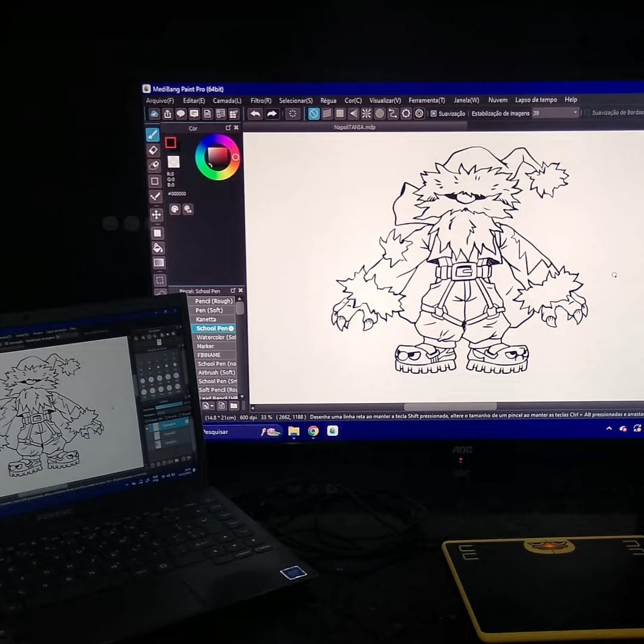Select the Move tool
Image resolution: width=644 pixels, height=644 pixels.
point(156,215)
